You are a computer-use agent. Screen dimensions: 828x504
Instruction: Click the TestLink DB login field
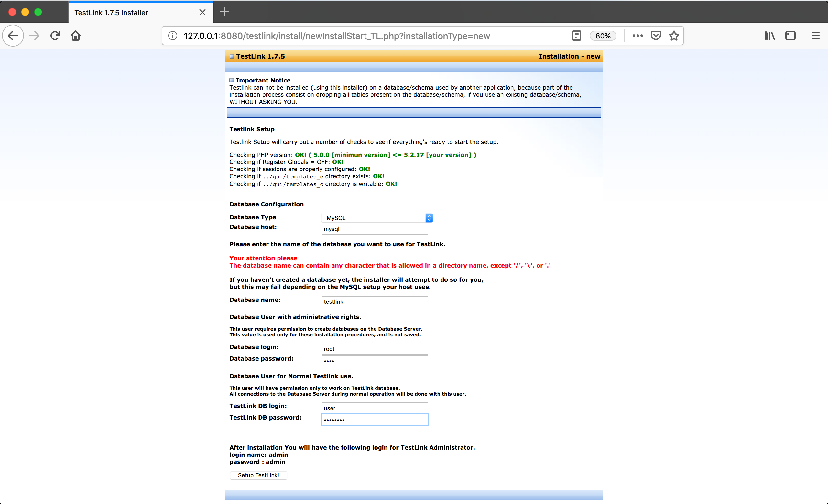point(374,408)
